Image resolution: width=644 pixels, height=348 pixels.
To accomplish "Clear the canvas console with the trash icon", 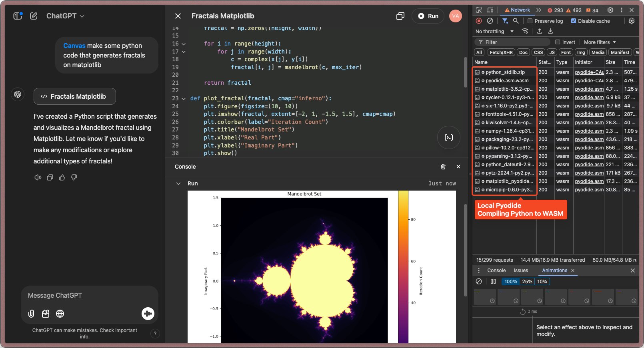I will [x=443, y=167].
